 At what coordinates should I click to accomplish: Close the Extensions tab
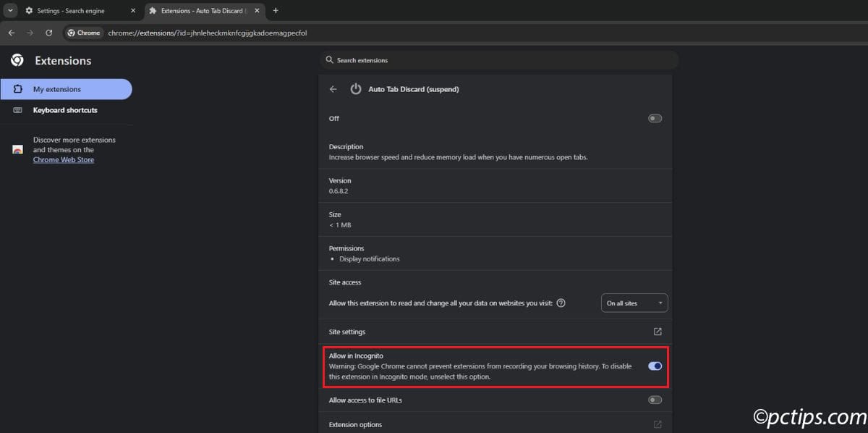(x=257, y=11)
